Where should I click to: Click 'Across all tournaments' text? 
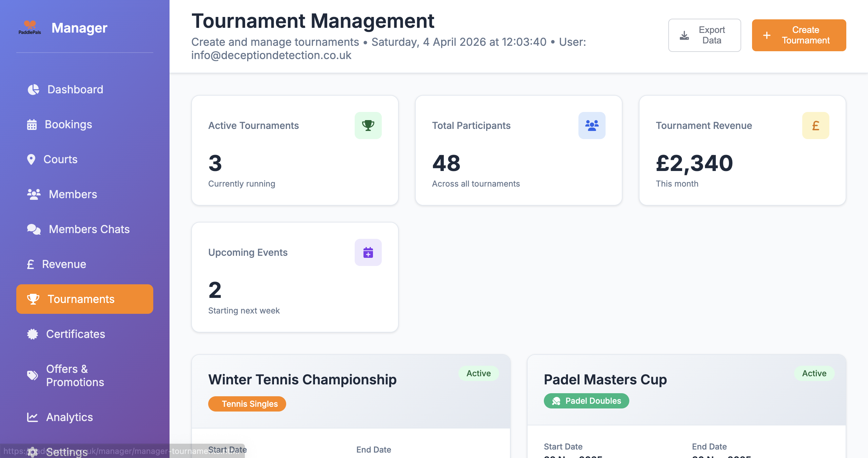(476, 184)
